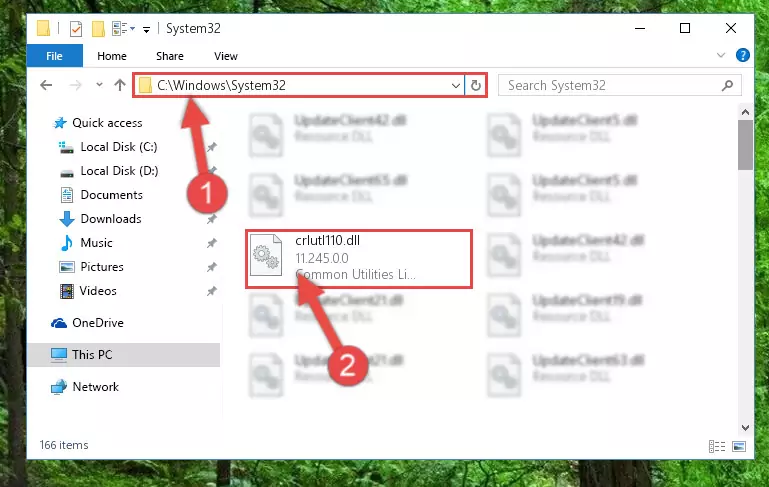Click the New folder icon in title bar
Viewport: 769px width, 487px height.
coord(98,29)
